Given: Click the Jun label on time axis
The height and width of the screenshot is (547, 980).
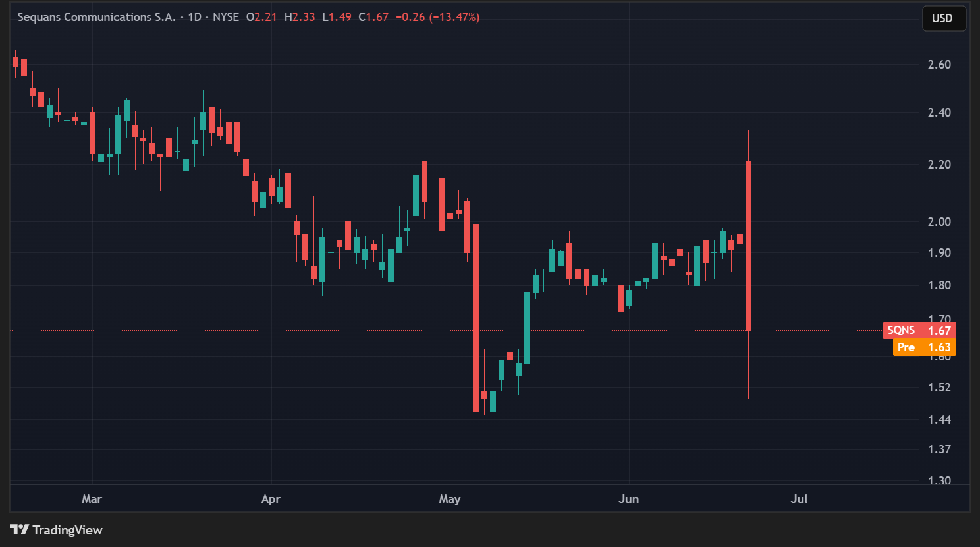Looking at the screenshot, I should 628,499.
